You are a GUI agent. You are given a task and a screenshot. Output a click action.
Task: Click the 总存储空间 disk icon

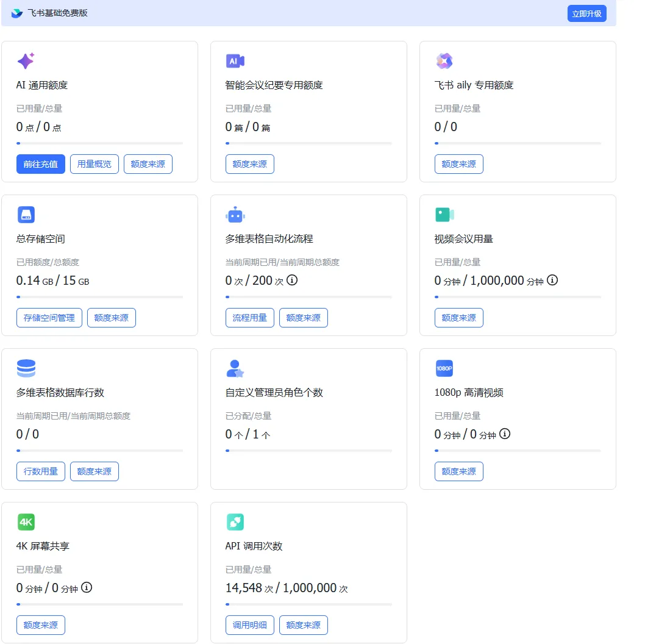pos(26,215)
